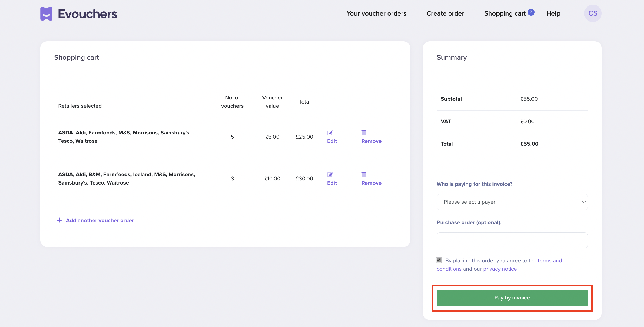Click the 'Retailers selected' column header
The width and height of the screenshot is (644, 327).
[80, 106]
